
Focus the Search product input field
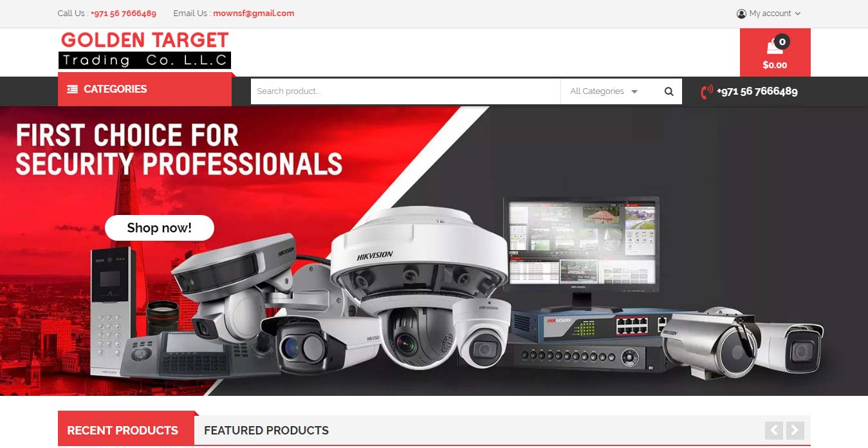[x=405, y=91]
